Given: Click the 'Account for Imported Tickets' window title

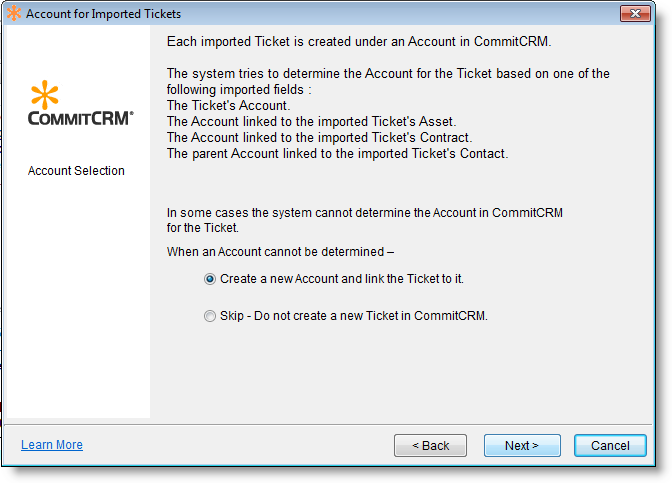Looking at the screenshot, I should (x=103, y=14).
